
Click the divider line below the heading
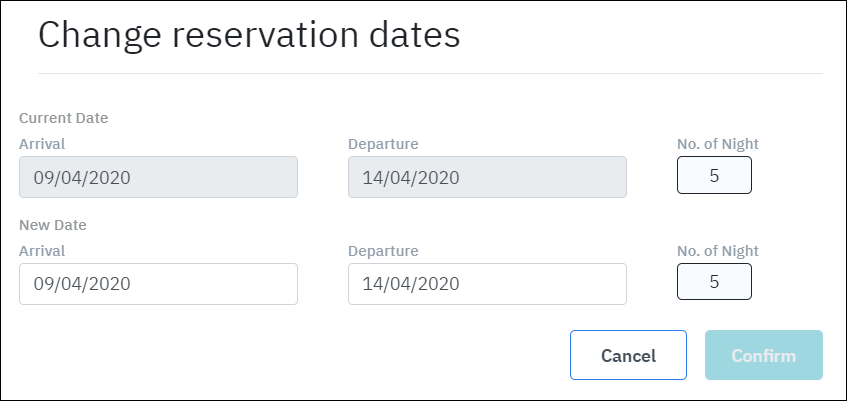(x=430, y=73)
